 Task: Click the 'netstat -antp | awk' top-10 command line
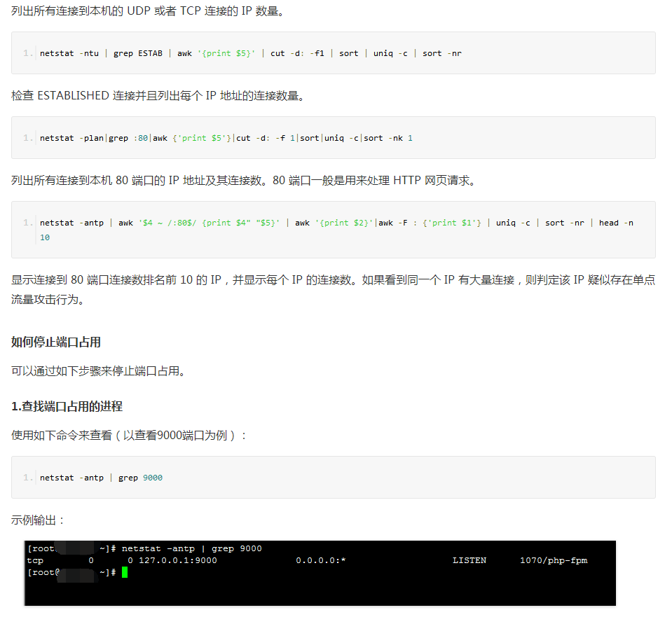tap(336, 230)
